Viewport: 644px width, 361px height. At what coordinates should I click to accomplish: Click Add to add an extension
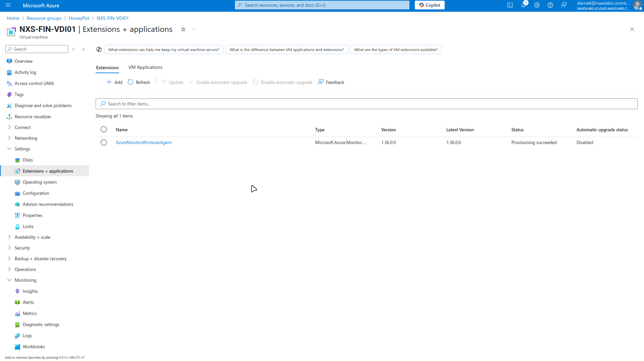[114, 83]
